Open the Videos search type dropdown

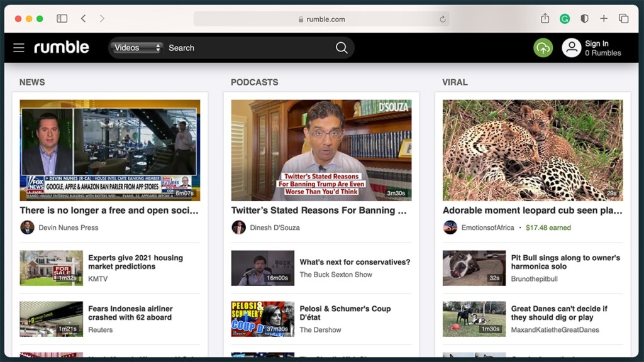pyautogui.click(x=136, y=48)
